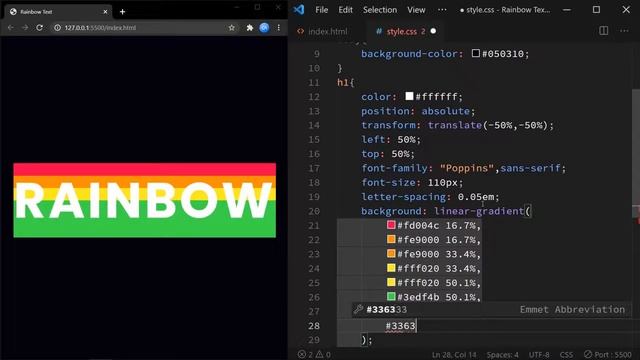Click the h1 selector on line 11
This screenshot has height=360, width=640.
pyautogui.click(x=343, y=82)
